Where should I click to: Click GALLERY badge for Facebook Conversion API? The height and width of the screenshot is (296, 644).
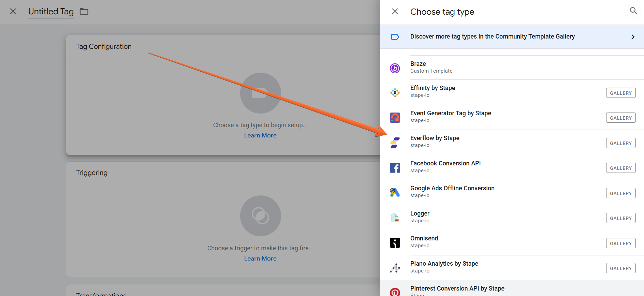click(x=621, y=168)
